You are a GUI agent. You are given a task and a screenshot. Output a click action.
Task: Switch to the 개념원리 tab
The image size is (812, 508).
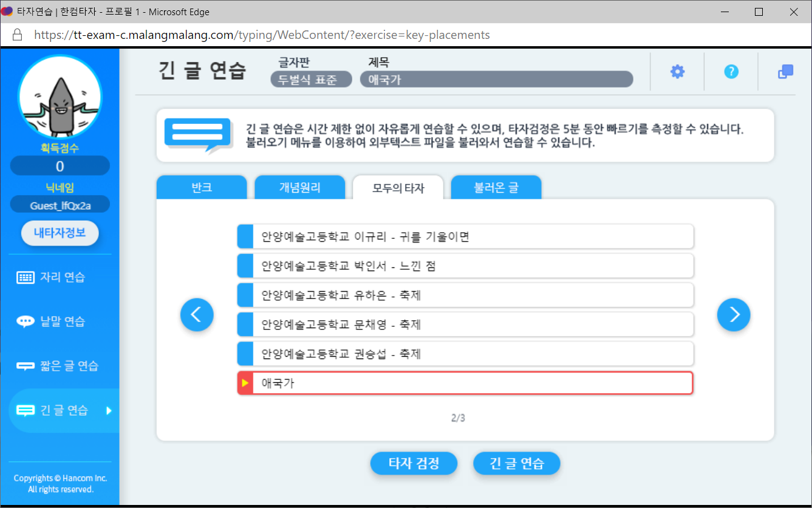click(300, 188)
